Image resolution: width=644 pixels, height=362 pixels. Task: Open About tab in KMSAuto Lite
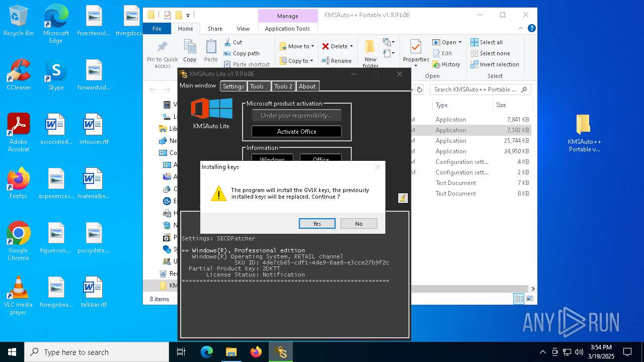tap(307, 86)
